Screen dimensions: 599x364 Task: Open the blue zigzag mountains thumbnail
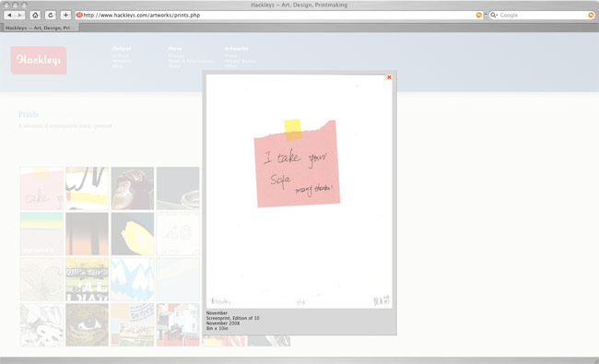pos(133,279)
